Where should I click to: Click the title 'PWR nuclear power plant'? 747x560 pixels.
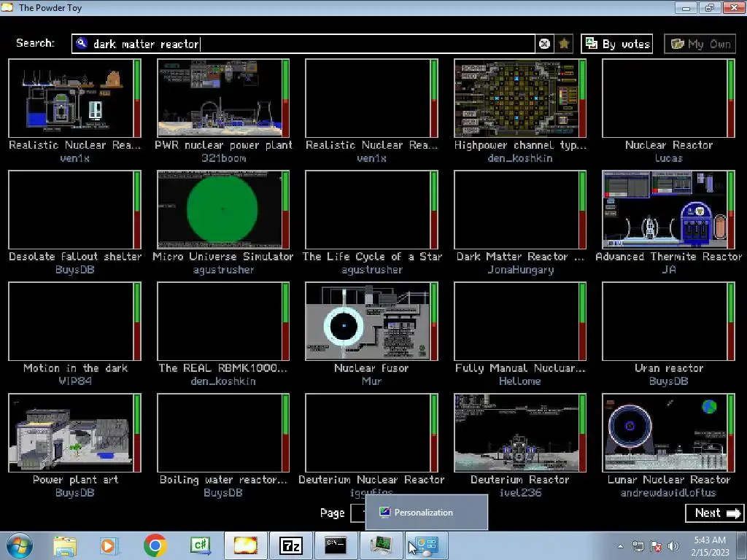tap(223, 145)
